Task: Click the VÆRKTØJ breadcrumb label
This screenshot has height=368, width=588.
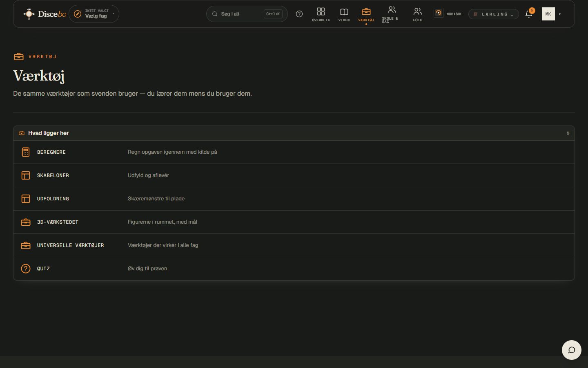Action: click(43, 56)
